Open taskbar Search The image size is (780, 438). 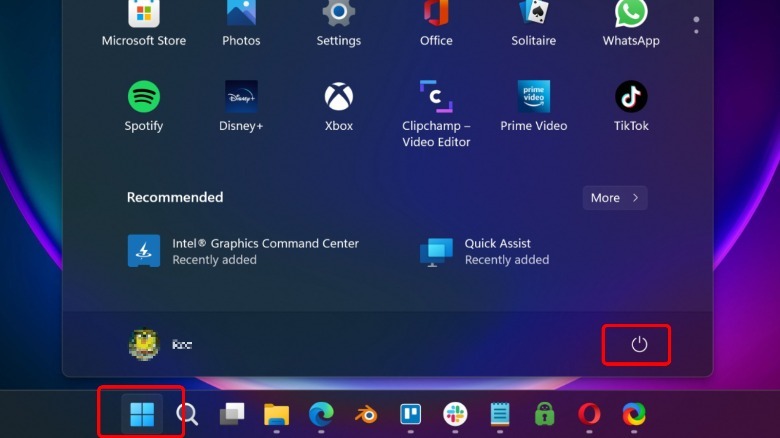[187, 414]
